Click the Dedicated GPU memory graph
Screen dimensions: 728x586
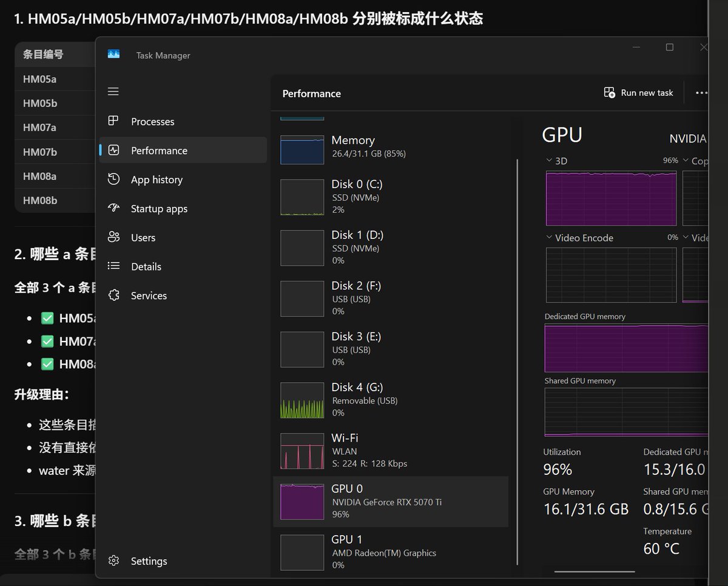[x=626, y=348]
